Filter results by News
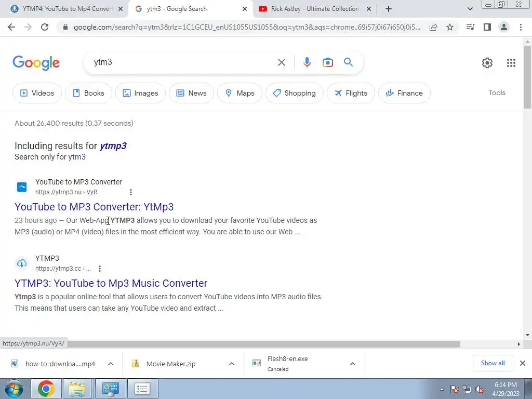This screenshot has width=532, height=399. pos(191,93)
